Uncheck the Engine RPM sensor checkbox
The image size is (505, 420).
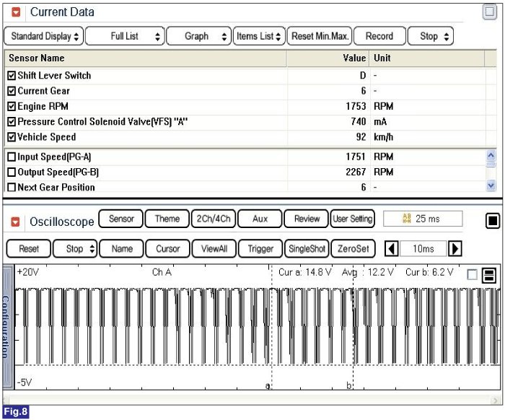coord(12,106)
